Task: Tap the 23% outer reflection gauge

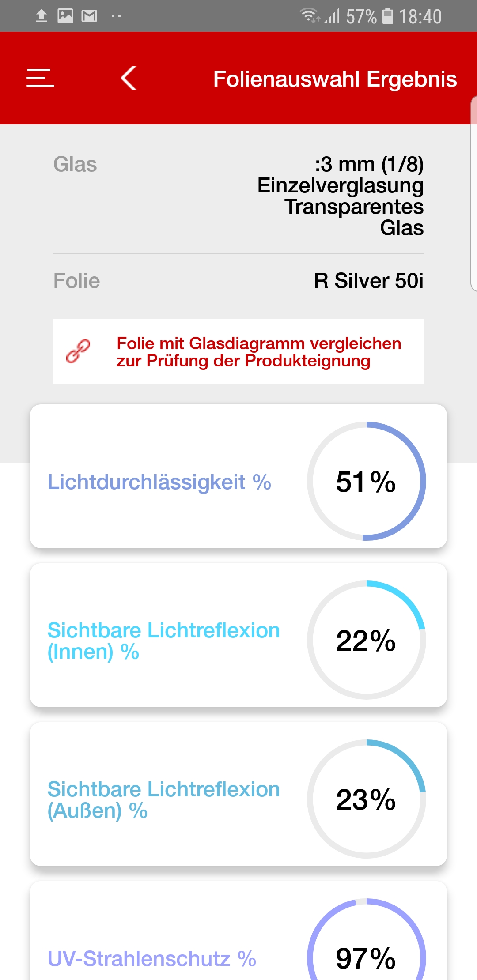Action: point(367,799)
